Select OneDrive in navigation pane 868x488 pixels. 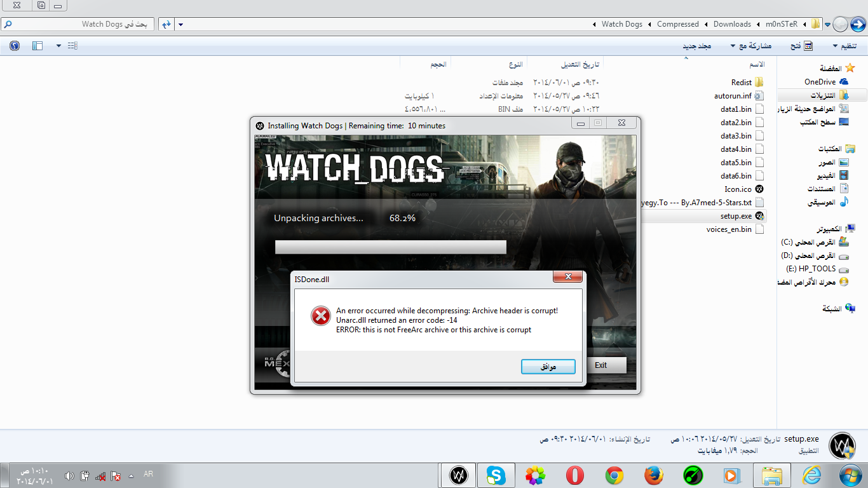(826, 82)
